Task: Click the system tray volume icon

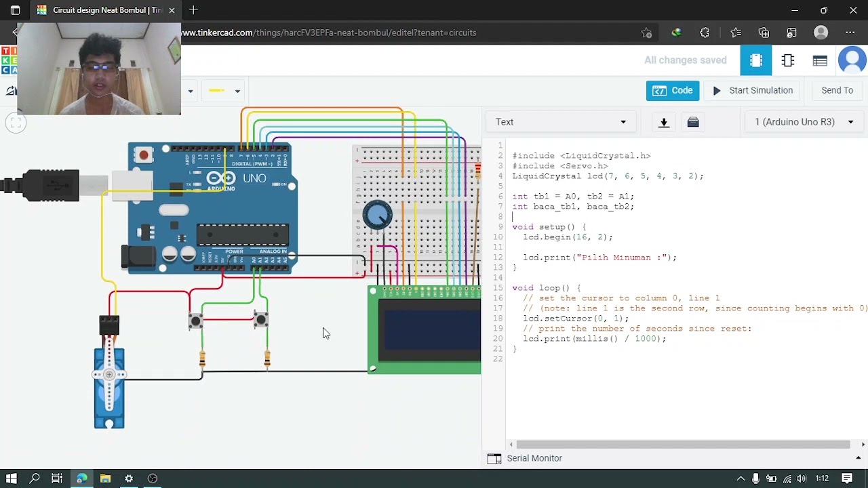Action: [x=801, y=479]
